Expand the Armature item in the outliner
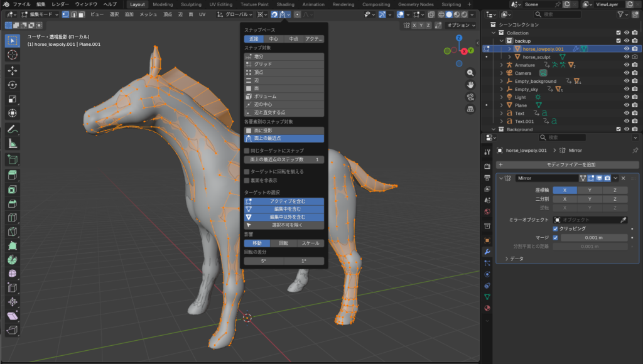This screenshot has width=643, height=364. [501, 65]
